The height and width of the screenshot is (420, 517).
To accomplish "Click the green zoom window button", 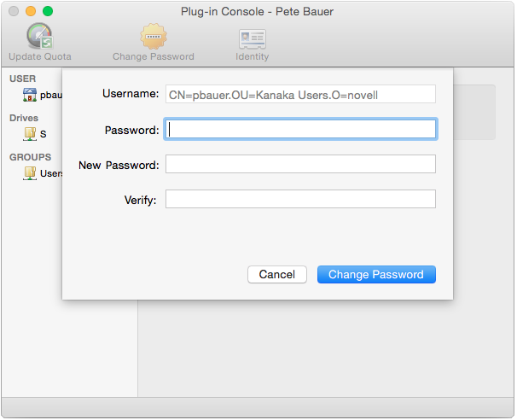I will (x=48, y=11).
